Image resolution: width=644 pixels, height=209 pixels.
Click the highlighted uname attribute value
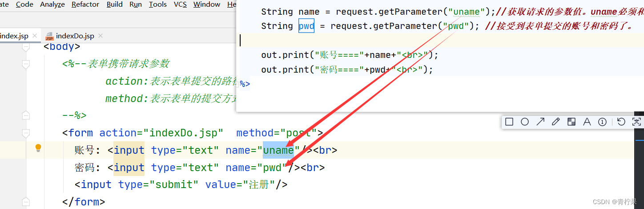point(278,151)
